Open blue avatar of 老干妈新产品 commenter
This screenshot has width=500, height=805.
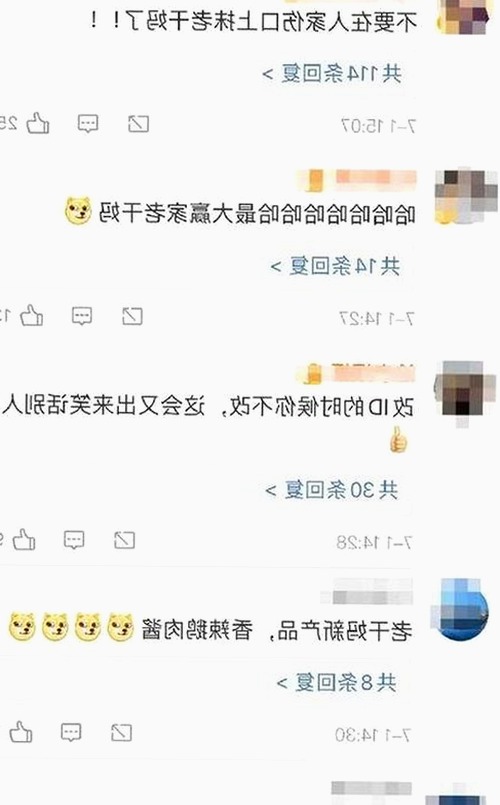460,609
